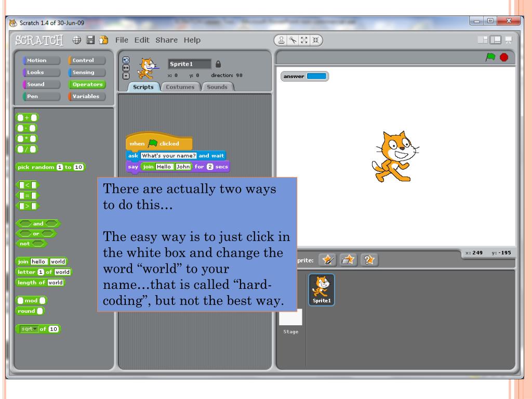Click the John field in join block

coord(183,167)
